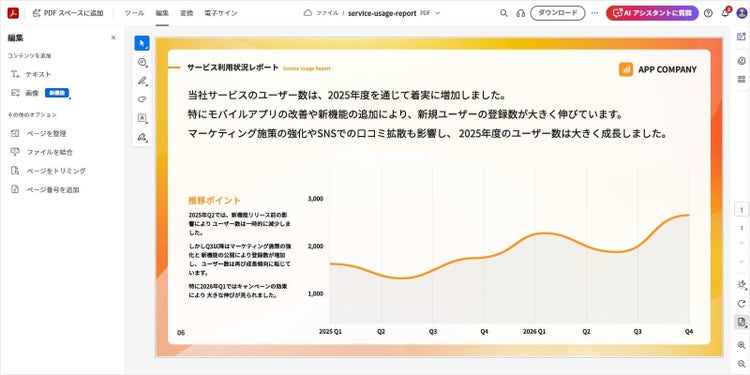
Task: Close the 編集 side panel
Action: (113, 37)
